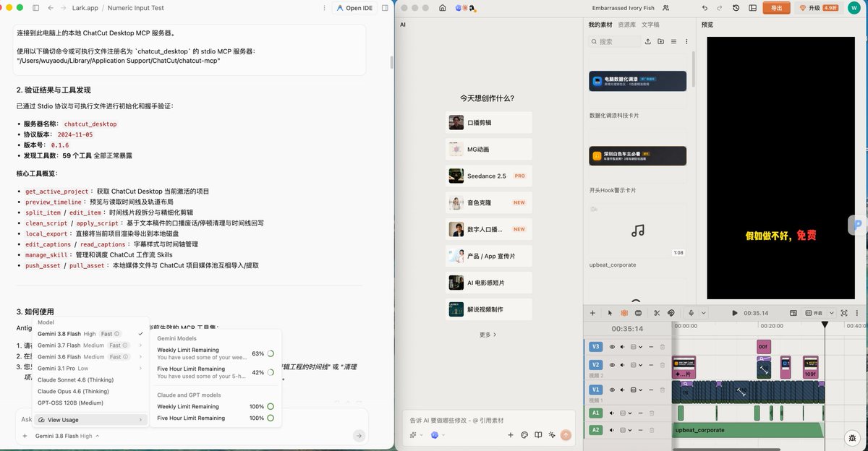Select Claude Opus 4.6 (Thinking) model
This screenshot has height=451, width=868.
click(72, 391)
